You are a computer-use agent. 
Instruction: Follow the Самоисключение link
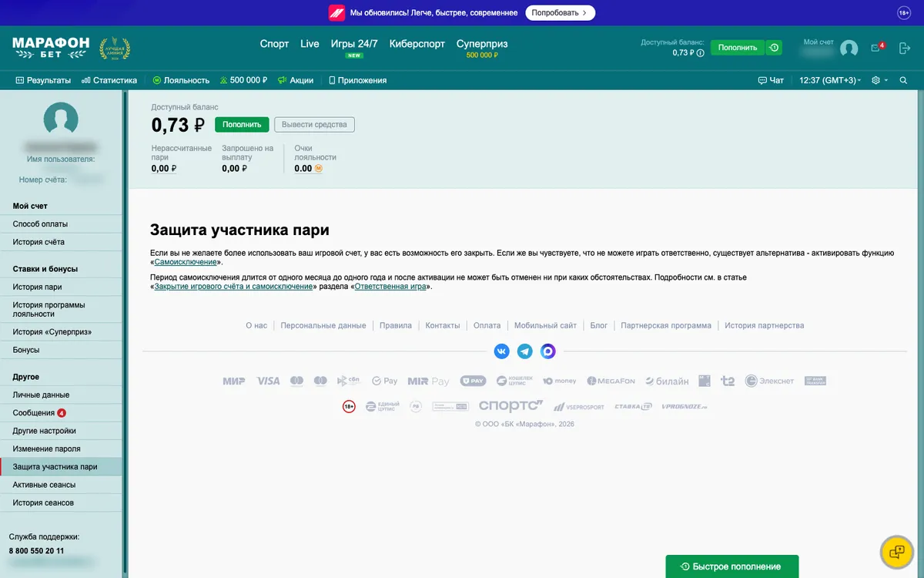(x=186, y=262)
